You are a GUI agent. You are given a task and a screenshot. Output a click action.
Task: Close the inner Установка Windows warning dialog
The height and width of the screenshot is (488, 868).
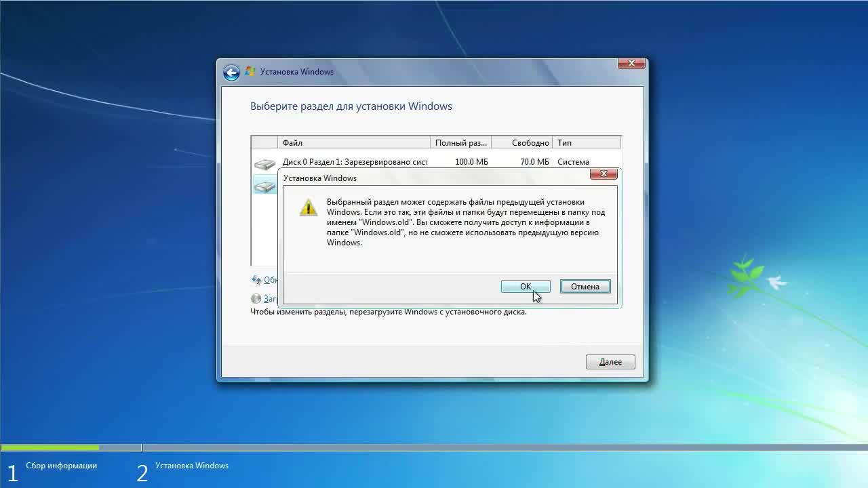click(603, 174)
